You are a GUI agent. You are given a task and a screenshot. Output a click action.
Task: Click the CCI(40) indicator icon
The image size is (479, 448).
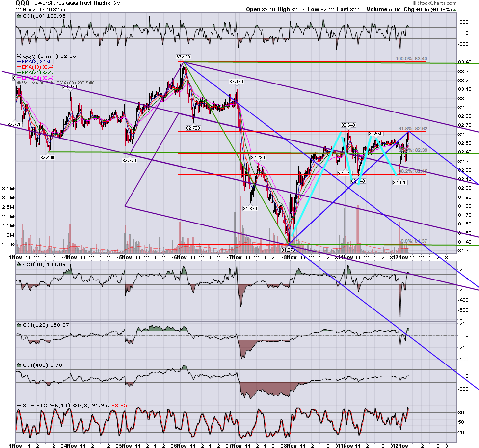(19, 264)
